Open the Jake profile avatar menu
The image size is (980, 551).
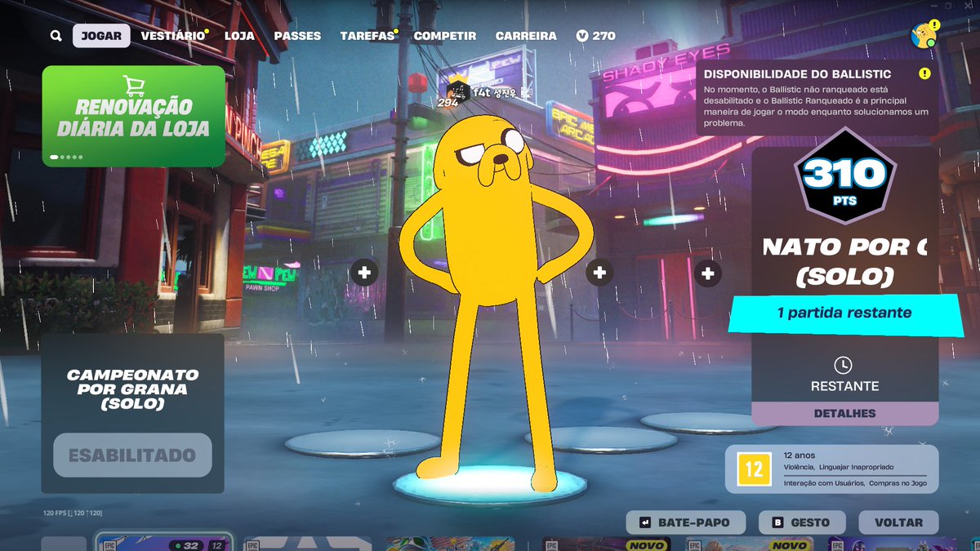(924, 35)
